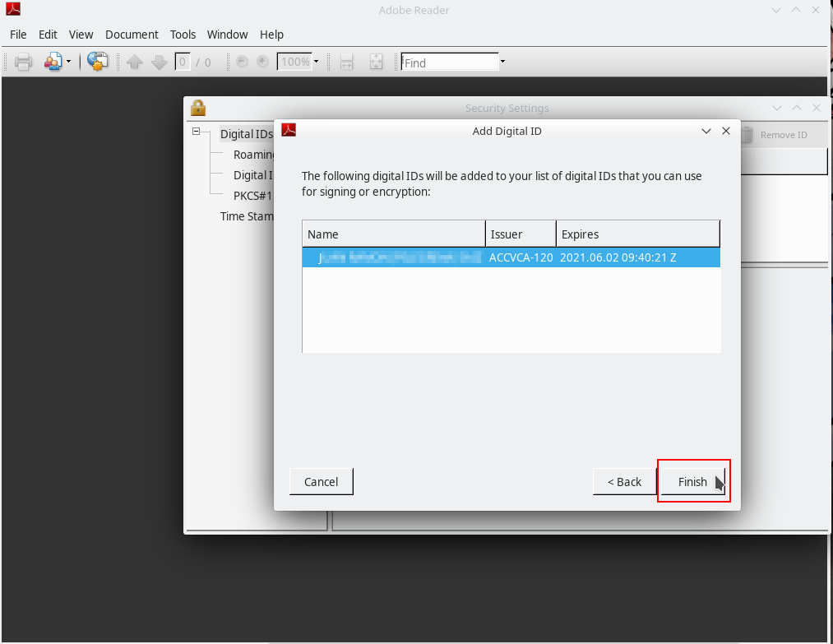Cancel the Add Digital ID dialog
Viewport: 833px width, 644px height.
coord(321,482)
